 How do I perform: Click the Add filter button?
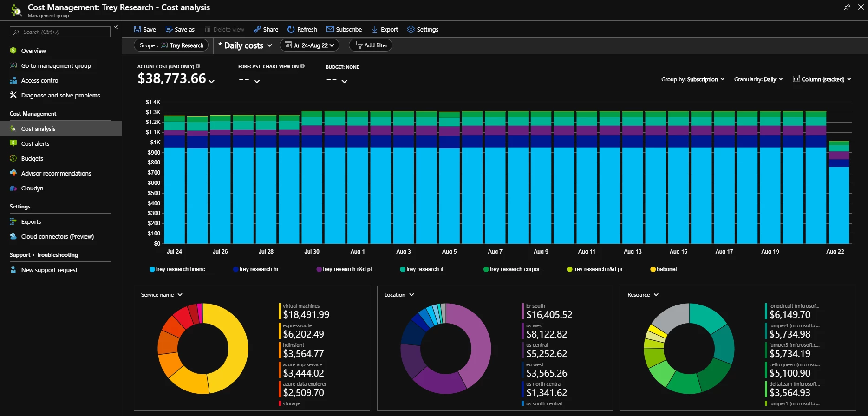[x=371, y=45]
